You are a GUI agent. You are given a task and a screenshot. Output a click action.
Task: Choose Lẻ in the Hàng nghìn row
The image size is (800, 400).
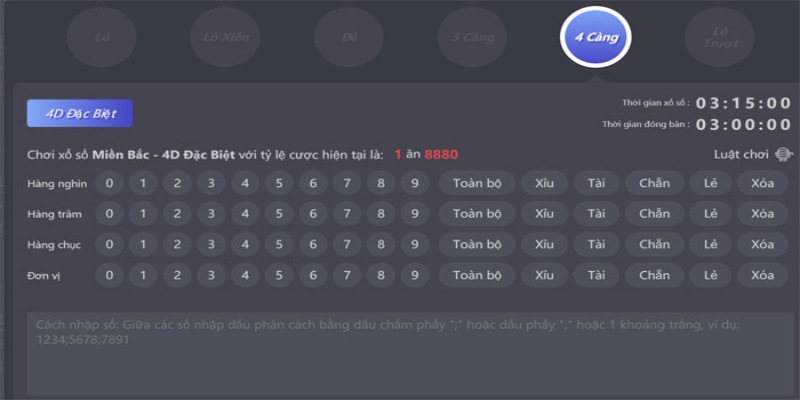point(711,183)
